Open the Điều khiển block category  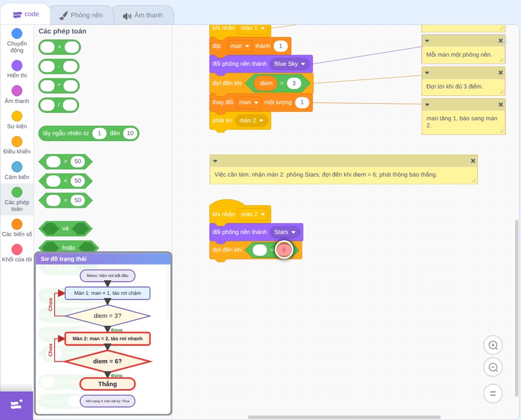(x=17, y=145)
